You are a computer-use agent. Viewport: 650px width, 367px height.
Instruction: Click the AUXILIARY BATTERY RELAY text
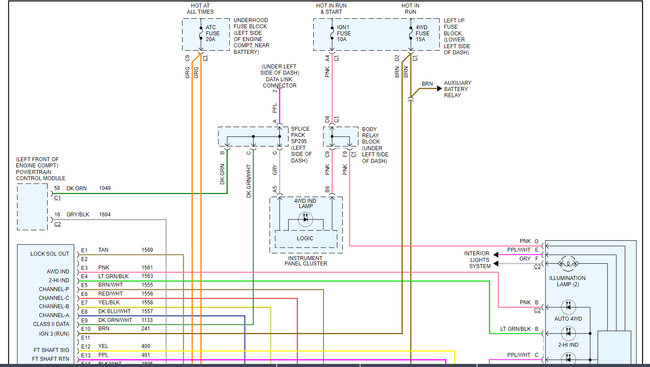click(458, 89)
